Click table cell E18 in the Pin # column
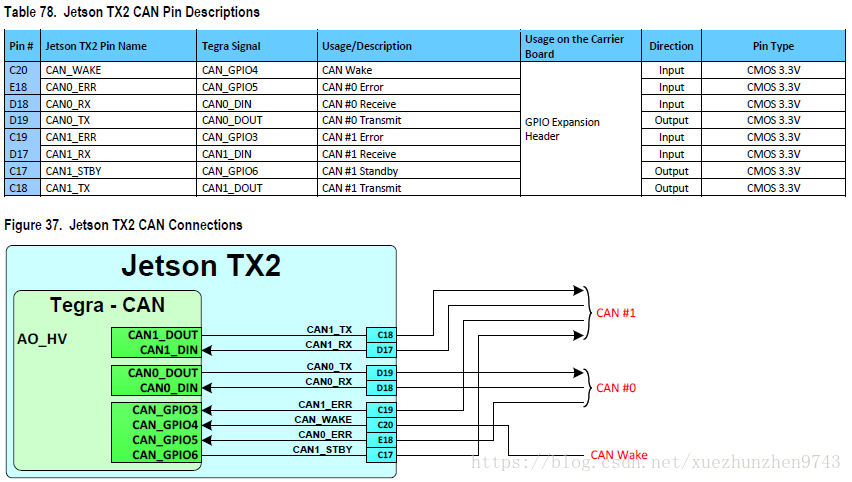The image size is (852, 482). click(x=22, y=87)
